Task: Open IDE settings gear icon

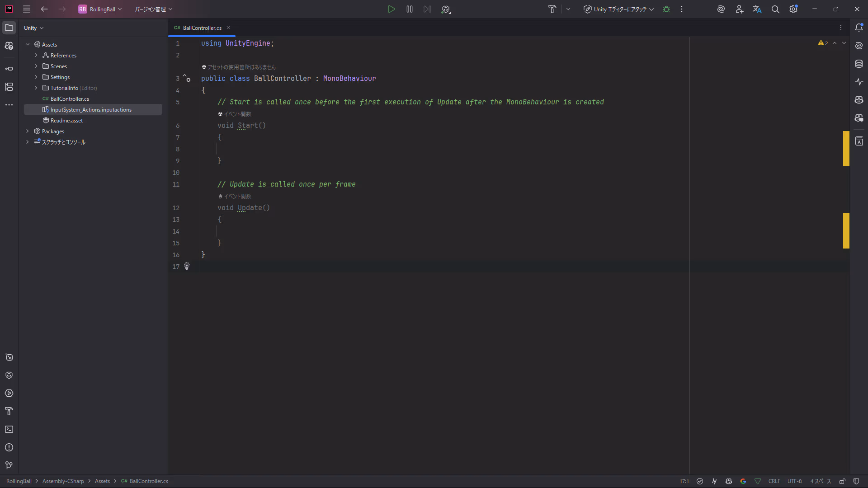Action: tap(793, 9)
